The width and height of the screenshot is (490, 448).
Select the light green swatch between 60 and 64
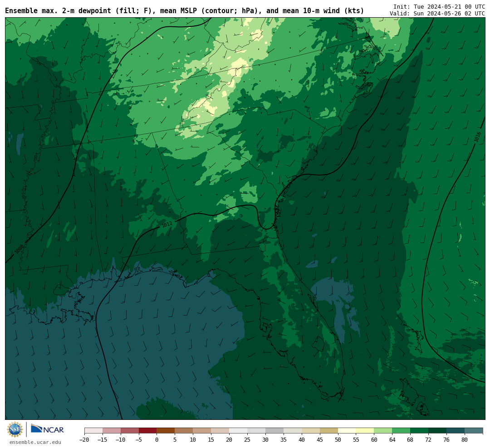[x=383, y=431]
